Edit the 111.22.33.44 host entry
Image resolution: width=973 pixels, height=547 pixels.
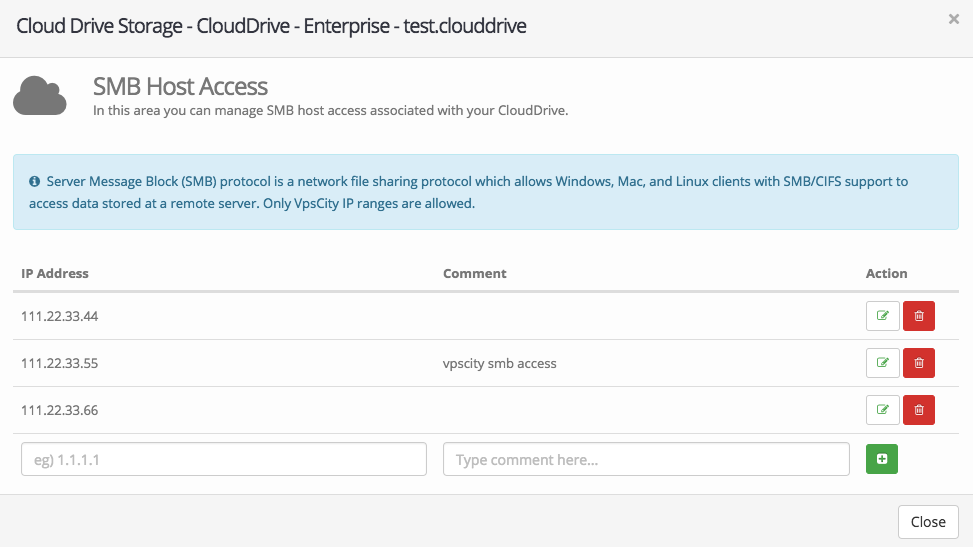882,316
